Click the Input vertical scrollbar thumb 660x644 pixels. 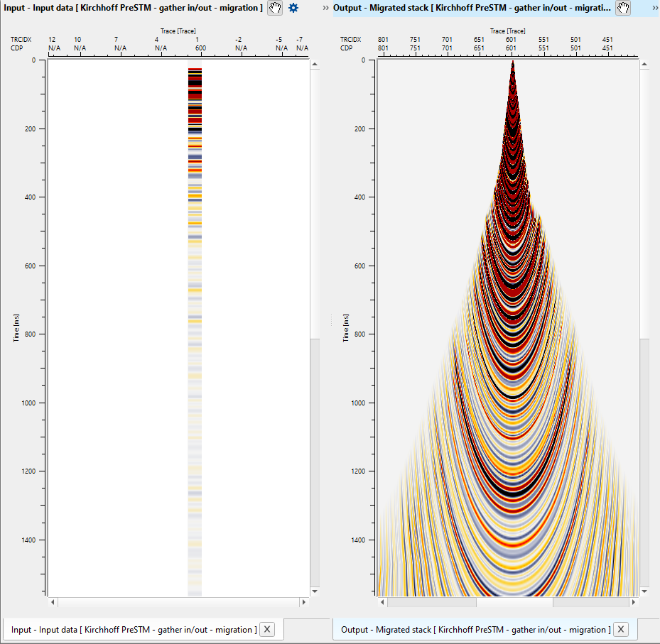[x=315, y=204]
